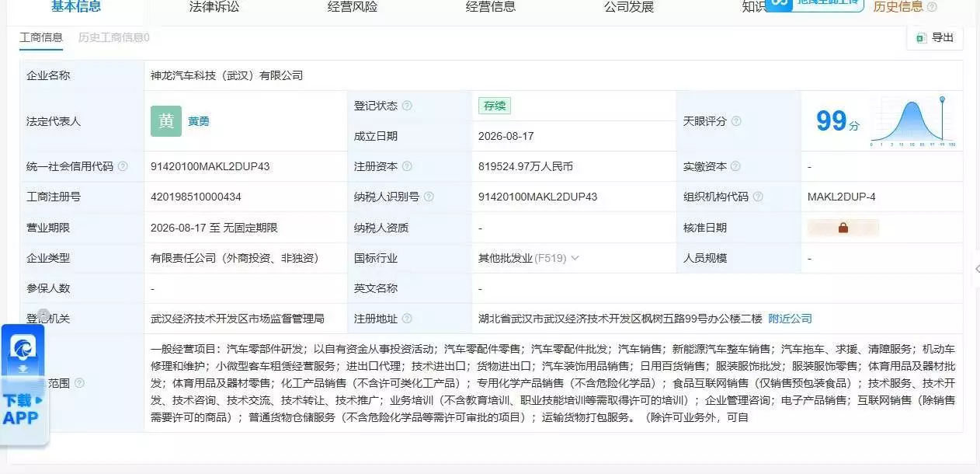The image size is (980, 474).
Task: Open legal representative 黄勇 link
Action: click(x=199, y=121)
